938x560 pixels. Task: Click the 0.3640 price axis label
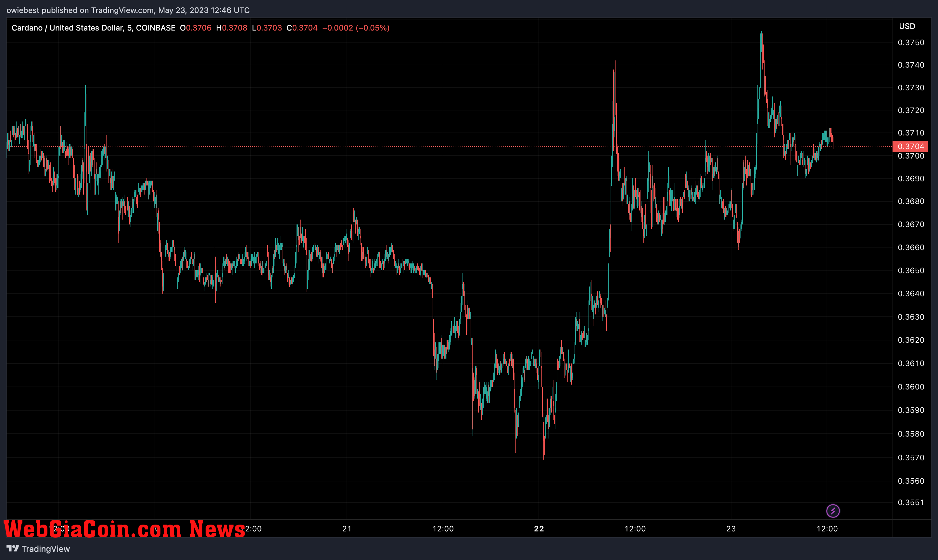click(911, 293)
